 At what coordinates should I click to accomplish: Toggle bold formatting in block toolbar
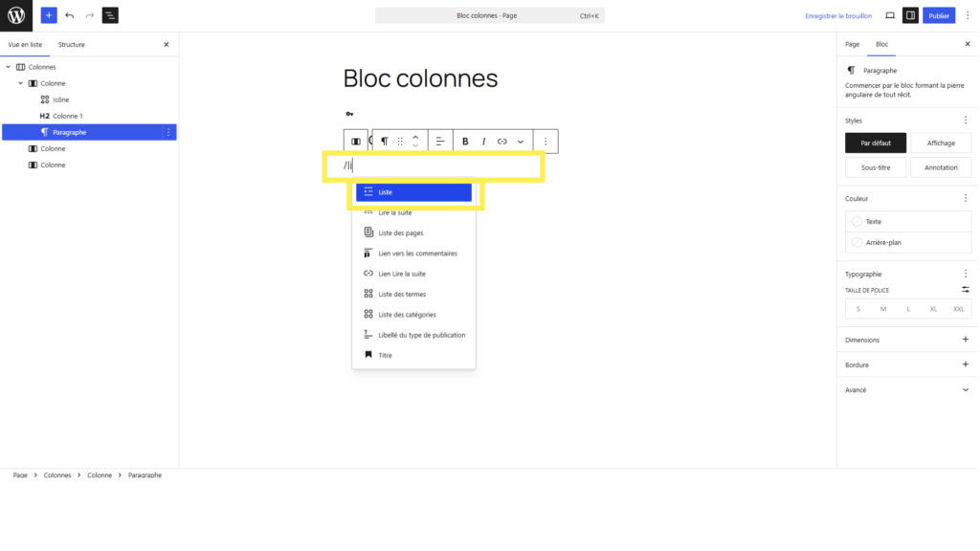click(x=465, y=142)
